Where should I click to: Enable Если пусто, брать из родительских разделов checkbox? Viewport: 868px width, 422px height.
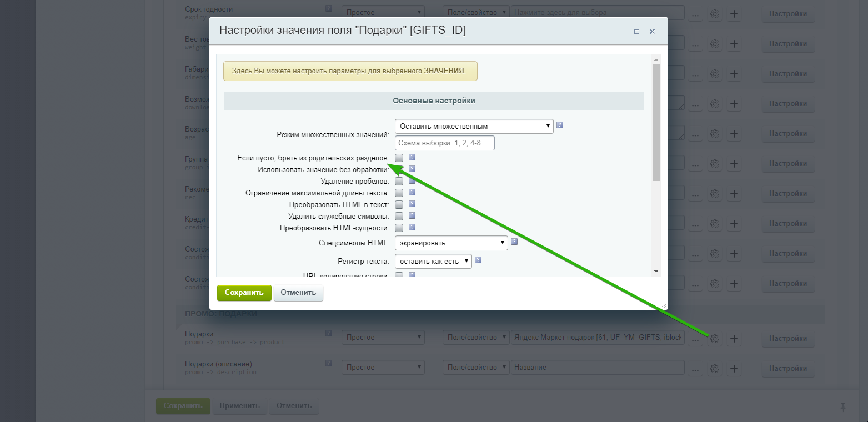pyautogui.click(x=399, y=158)
